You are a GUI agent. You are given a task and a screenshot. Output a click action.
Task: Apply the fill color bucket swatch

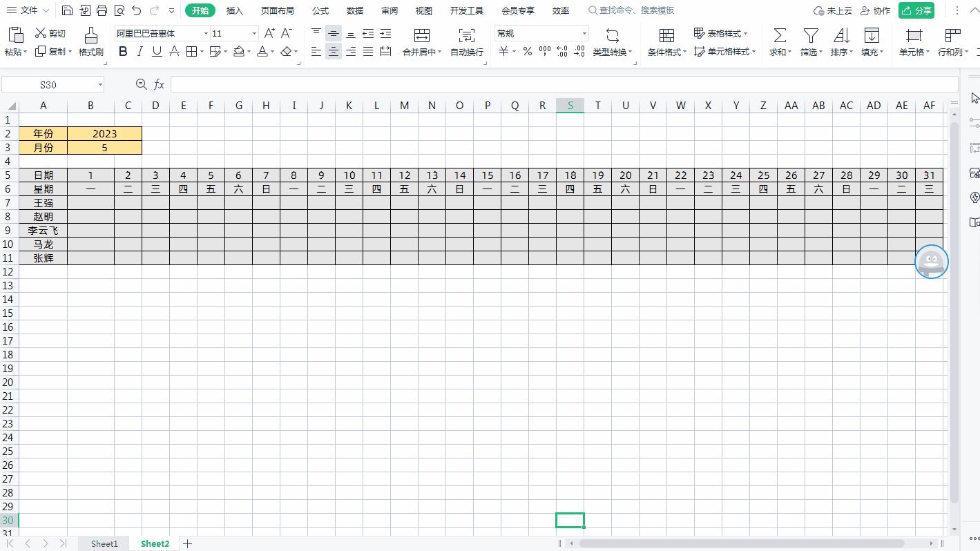[x=239, y=51]
